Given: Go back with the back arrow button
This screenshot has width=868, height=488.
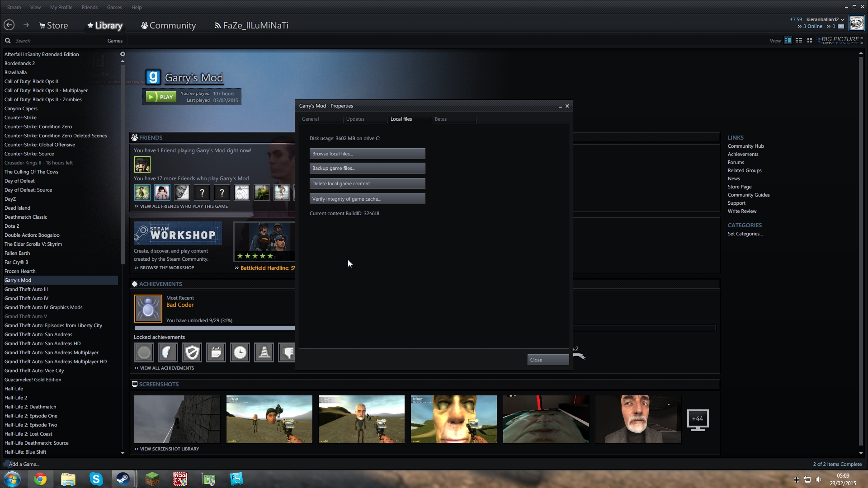Looking at the screenshot, I should coord(9,25).
